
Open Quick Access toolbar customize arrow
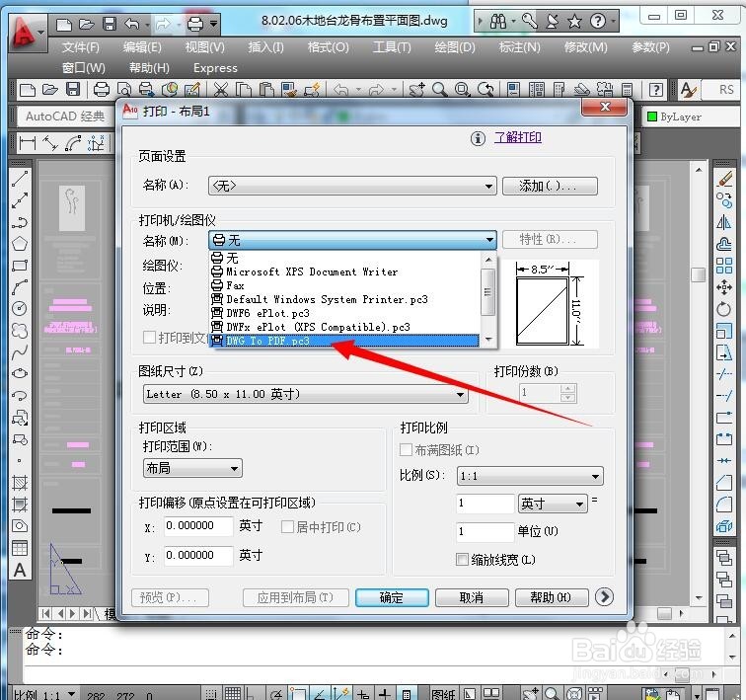[213, 23]
